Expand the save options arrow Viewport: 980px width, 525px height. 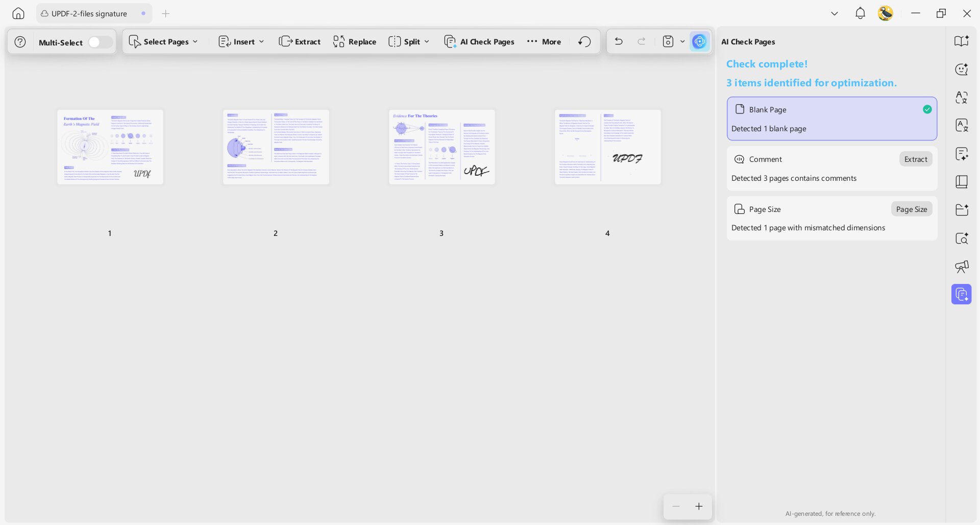pos(682,41)
